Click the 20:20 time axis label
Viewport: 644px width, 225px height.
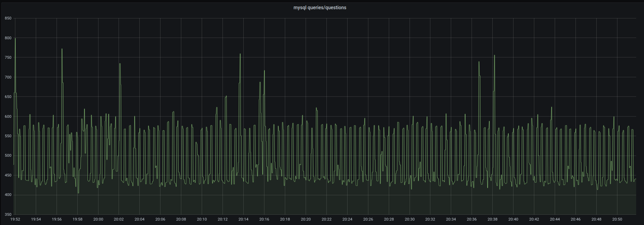pyautogui.click(x=306, y=219)
